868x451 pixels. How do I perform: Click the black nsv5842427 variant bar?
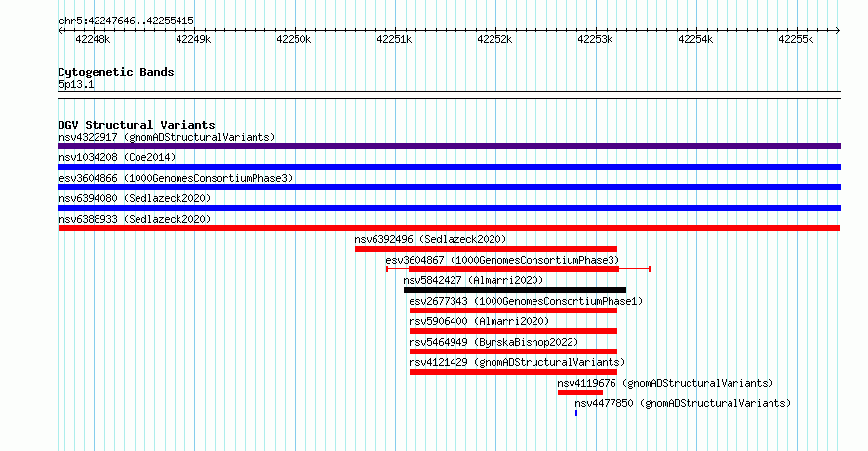tap(515, 290)
